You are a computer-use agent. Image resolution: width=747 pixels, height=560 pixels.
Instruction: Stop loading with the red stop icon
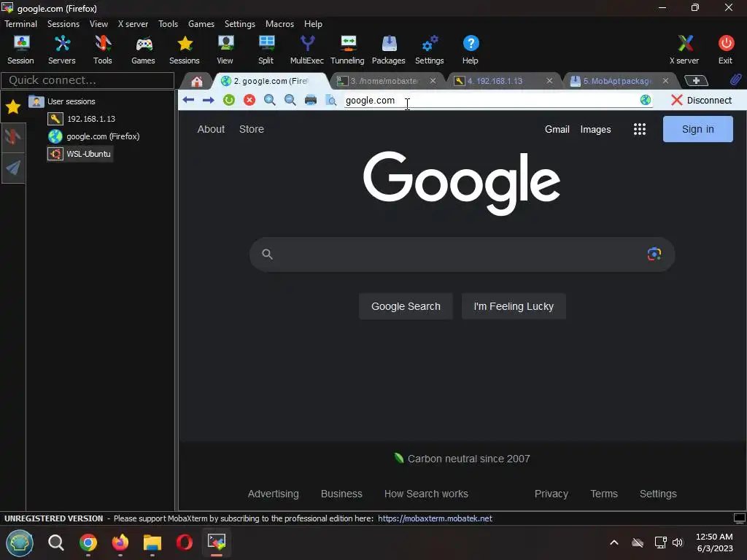[249, 100]
